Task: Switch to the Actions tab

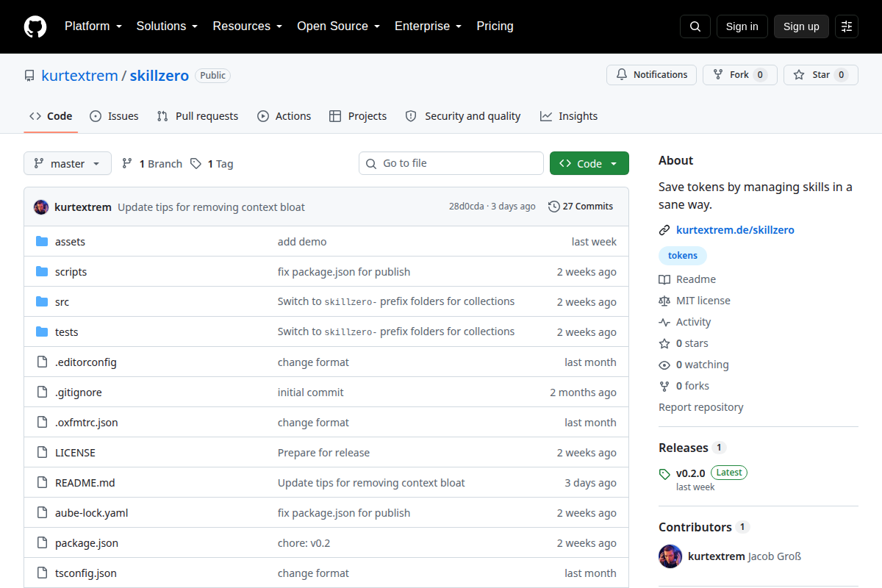Action: [284, 116]
